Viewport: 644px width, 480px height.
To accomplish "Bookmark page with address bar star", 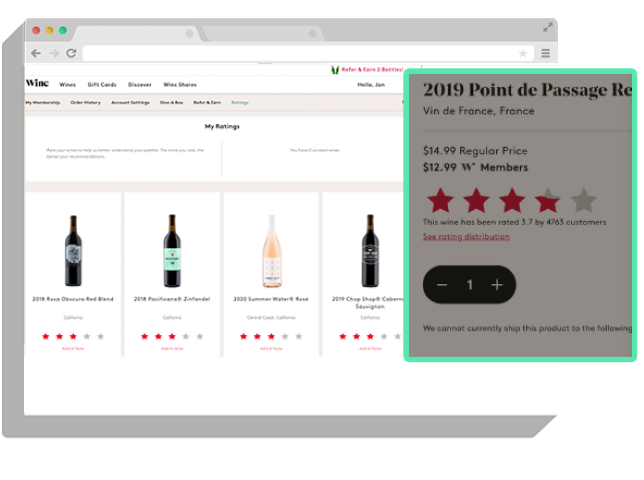I will 523,53.
